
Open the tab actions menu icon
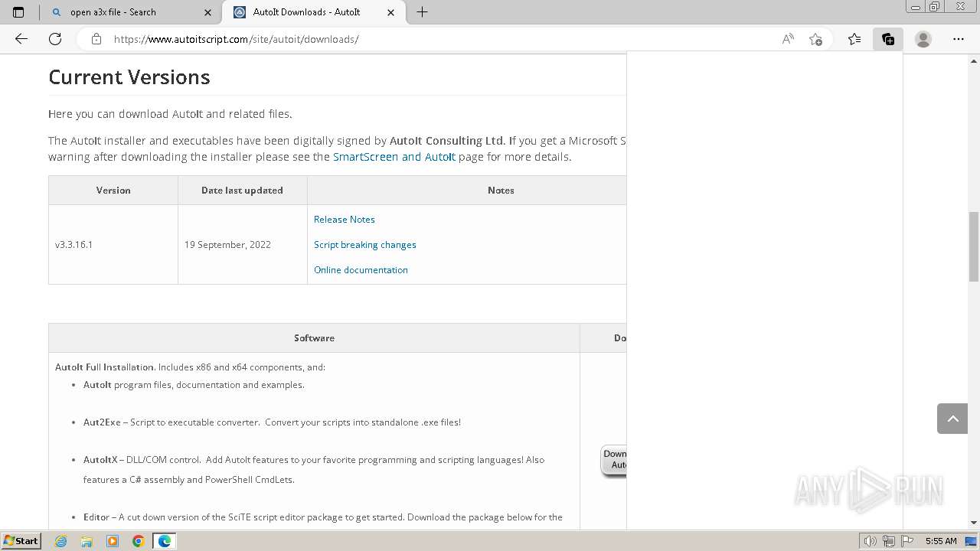(x=18, y=12)
